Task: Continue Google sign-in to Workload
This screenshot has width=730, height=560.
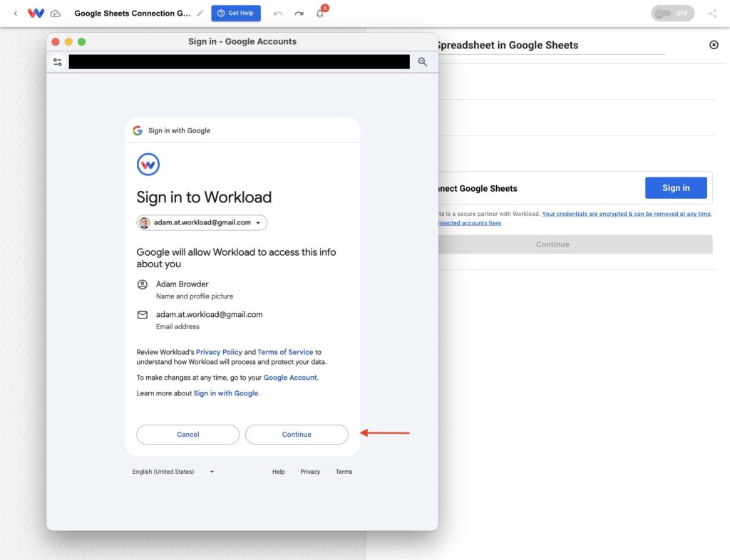Action: pos(297,435)
